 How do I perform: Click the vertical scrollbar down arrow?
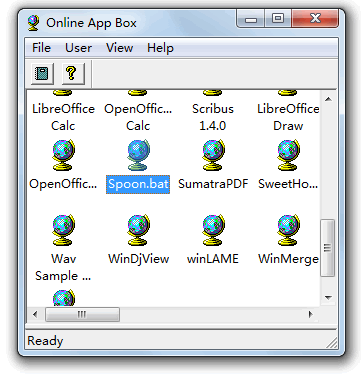328,297
